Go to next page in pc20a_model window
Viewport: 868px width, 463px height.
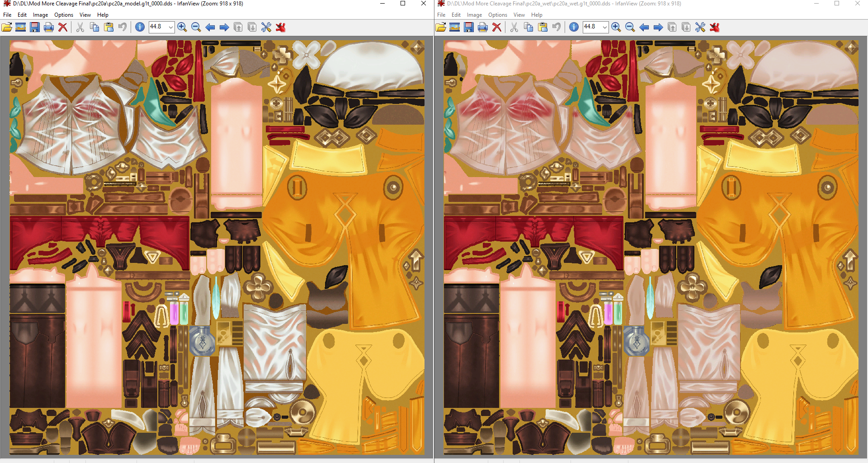[x=252, y=27]
